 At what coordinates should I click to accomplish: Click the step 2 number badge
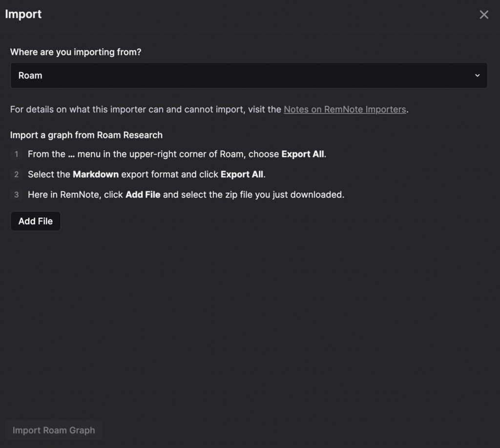[16, 174]
